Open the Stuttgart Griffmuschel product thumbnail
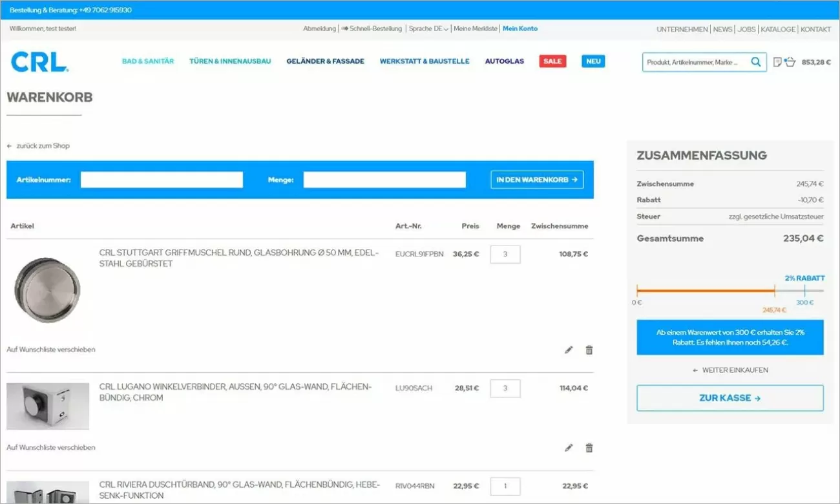Viewport: 840px width, 504px height. click(x=47, y=290)
